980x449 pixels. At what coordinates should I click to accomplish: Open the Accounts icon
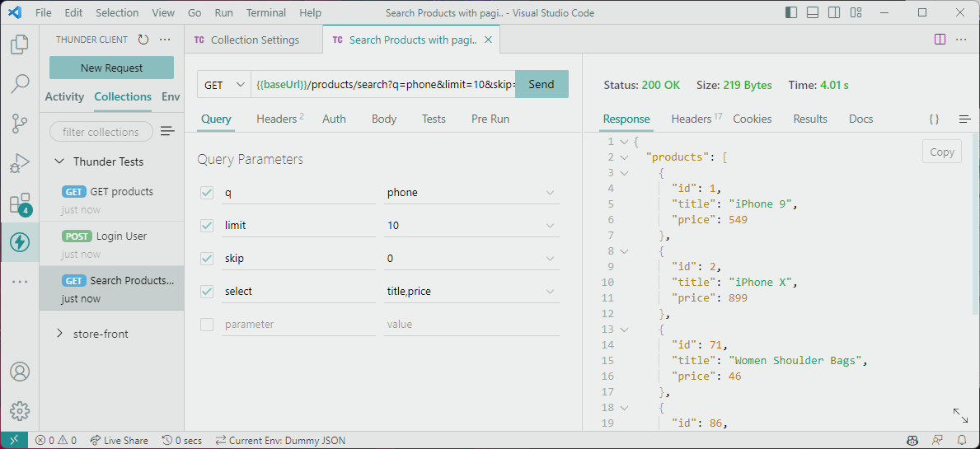click(20, 372)
